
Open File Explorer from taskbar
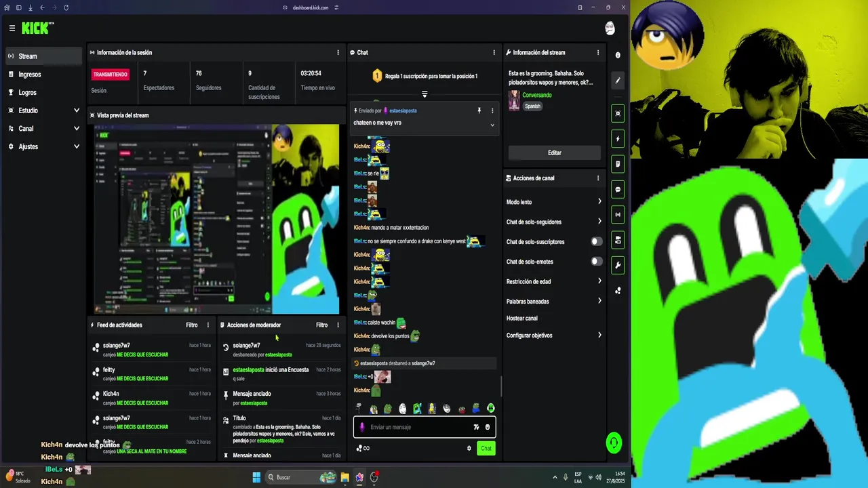click(344, 477)
